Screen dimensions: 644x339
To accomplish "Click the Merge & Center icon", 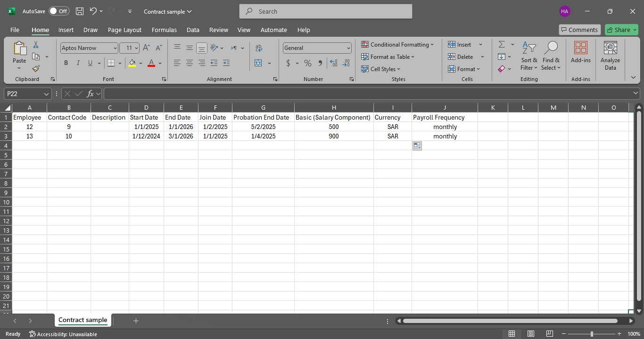I will [258, 63].
